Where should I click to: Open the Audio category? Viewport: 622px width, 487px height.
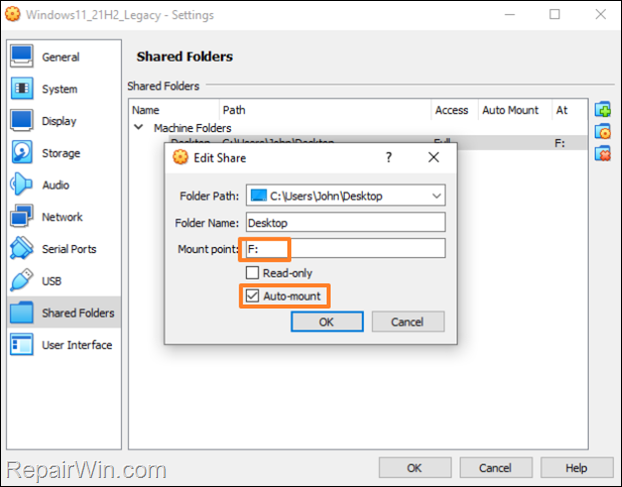click(56, 185)
